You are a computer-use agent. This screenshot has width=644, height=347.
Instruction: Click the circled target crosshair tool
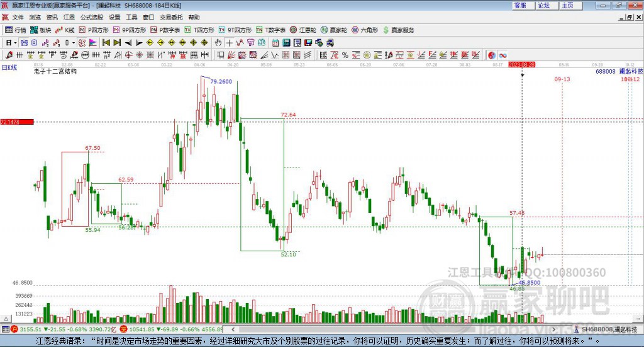[x=128, y=55]
